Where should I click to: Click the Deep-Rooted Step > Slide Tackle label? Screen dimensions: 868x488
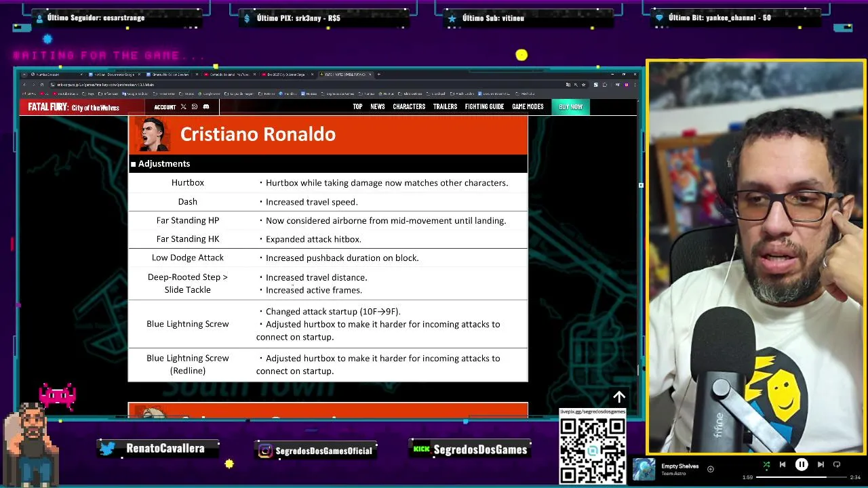[188, 283]
